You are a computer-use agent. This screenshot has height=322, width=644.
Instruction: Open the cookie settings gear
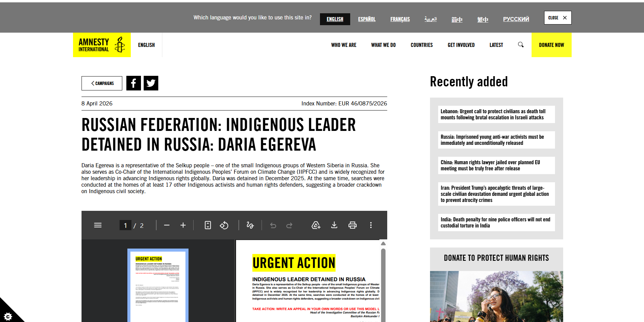point(7,316)
